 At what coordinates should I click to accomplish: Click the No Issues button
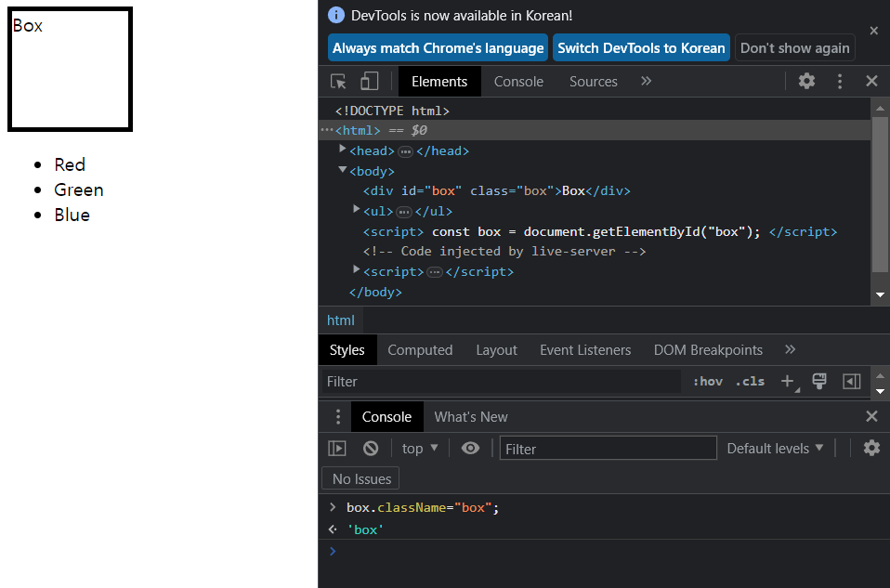tap(361, 478)
